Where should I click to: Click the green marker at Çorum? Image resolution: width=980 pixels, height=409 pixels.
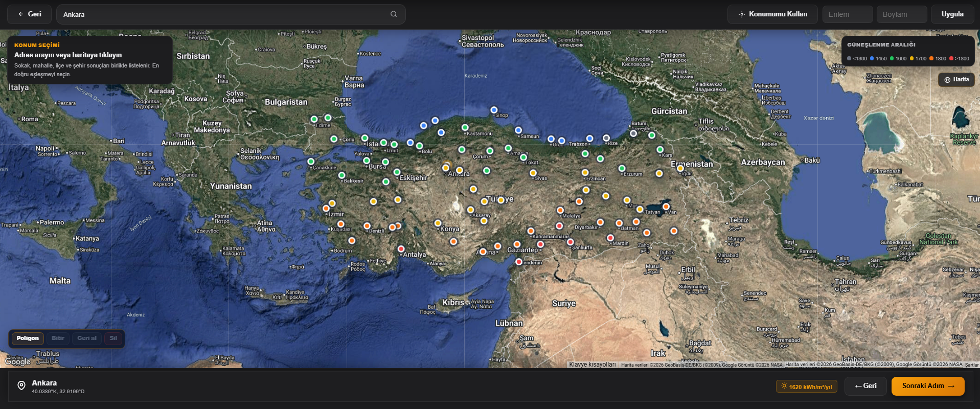(490, 151)
